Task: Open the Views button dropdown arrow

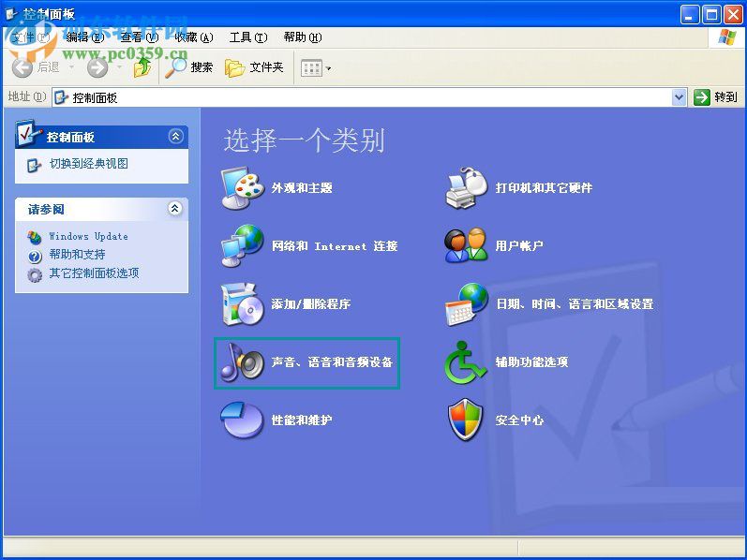Action: tap(328, 68)
